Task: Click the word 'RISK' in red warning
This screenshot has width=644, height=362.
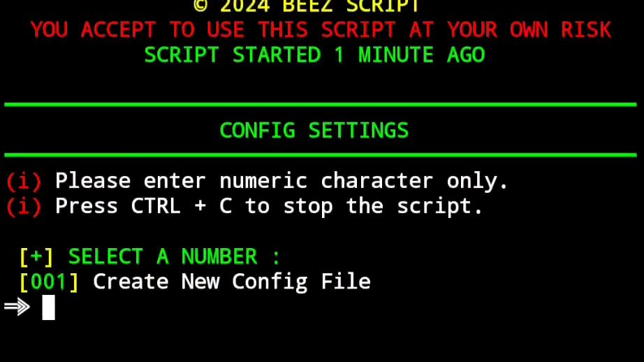Action: pos(586,30)
